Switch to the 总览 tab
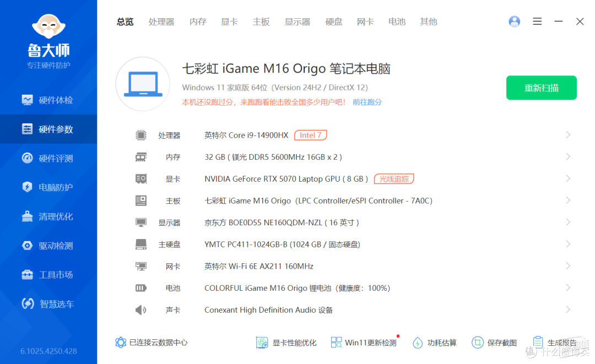 [x=125, y=21]
